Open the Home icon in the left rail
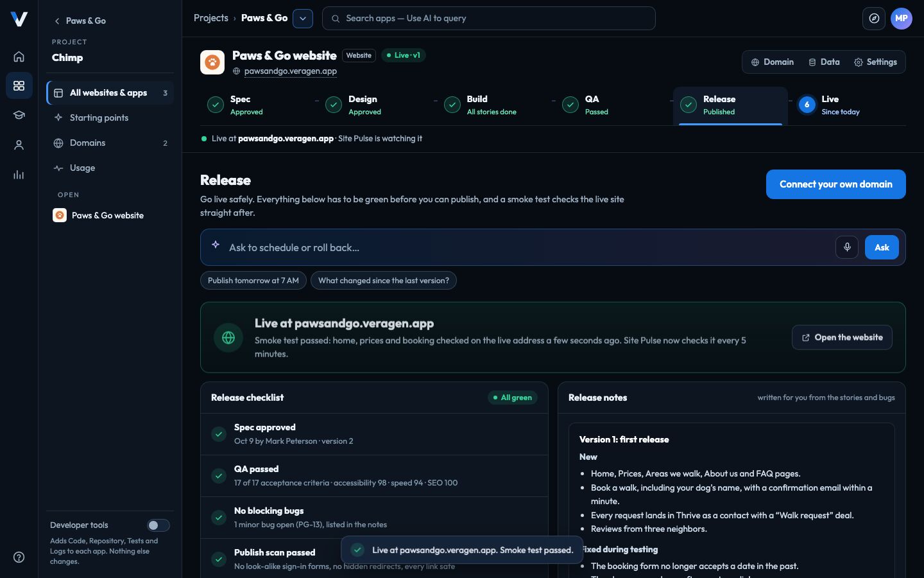This screenshot has width=924, height=578. (x=19, y=57)
